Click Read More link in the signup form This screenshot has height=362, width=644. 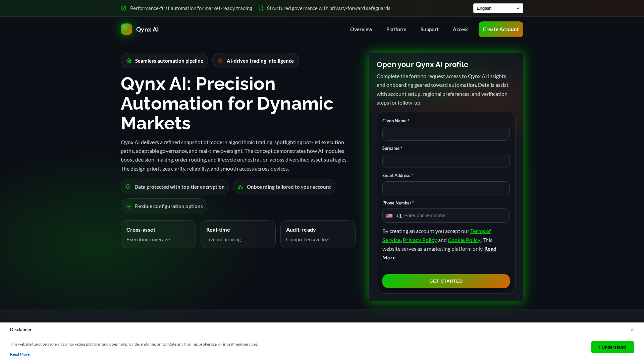click(490, 249)
